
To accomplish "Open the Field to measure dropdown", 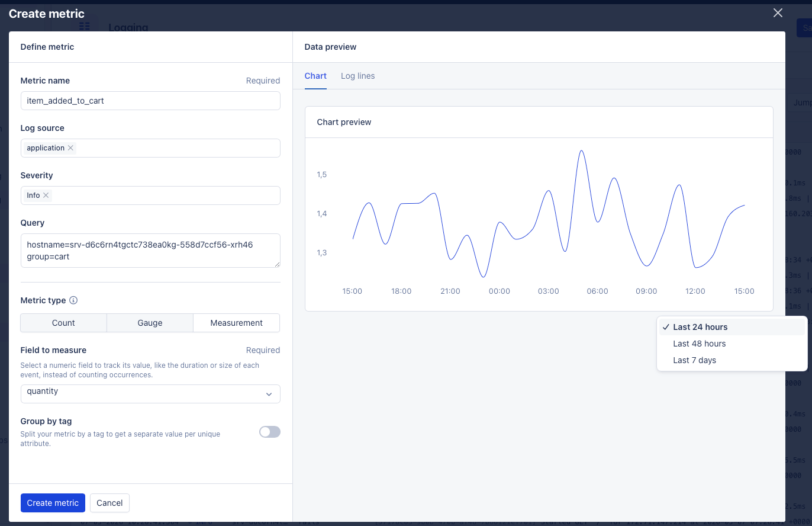I will (150, 394).
